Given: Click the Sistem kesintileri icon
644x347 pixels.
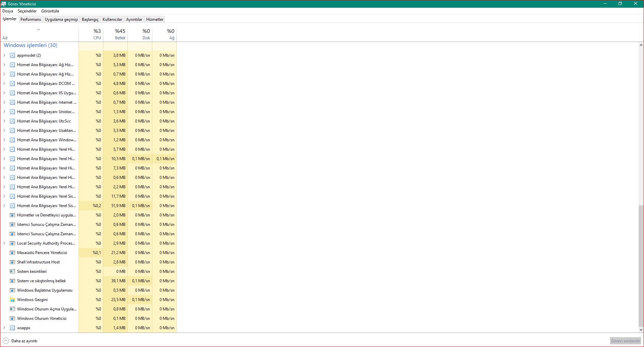Looking at the screenshot, I should [12, 271].
